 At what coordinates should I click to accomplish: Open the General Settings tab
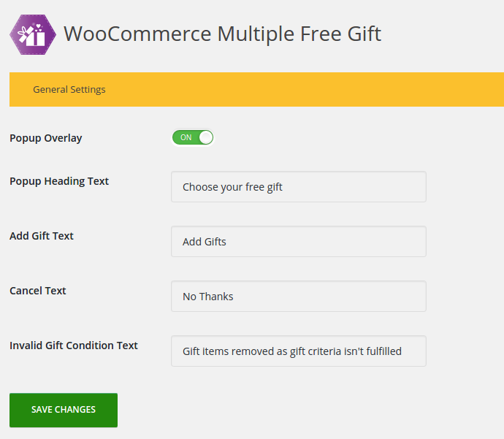point(69,90)
